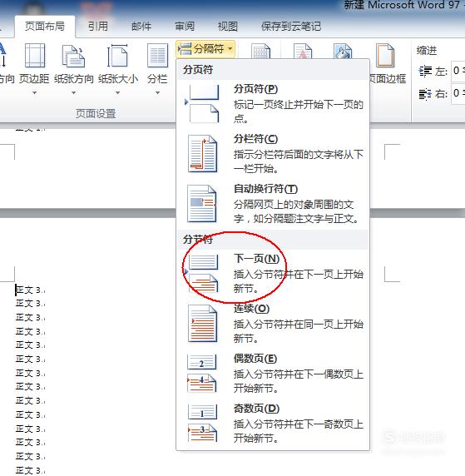Click the right indent 右 input field
Viewport: 465px width, 476px height.
(458, 94)
